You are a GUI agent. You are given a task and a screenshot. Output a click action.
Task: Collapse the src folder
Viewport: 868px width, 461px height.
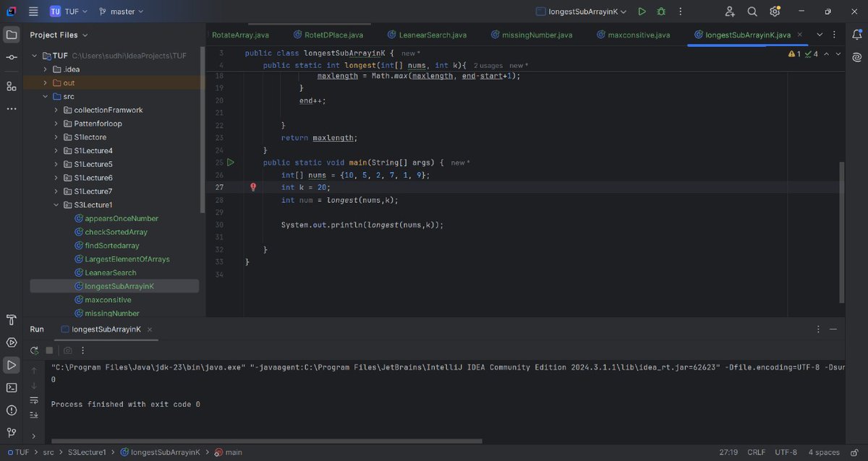click(46, 97)
